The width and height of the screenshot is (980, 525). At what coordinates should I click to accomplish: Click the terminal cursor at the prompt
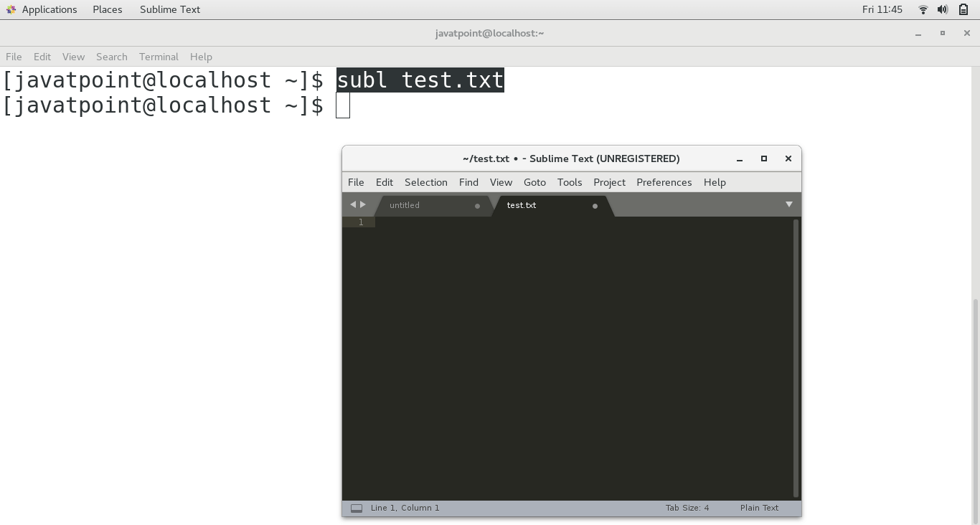click(343, 105)
